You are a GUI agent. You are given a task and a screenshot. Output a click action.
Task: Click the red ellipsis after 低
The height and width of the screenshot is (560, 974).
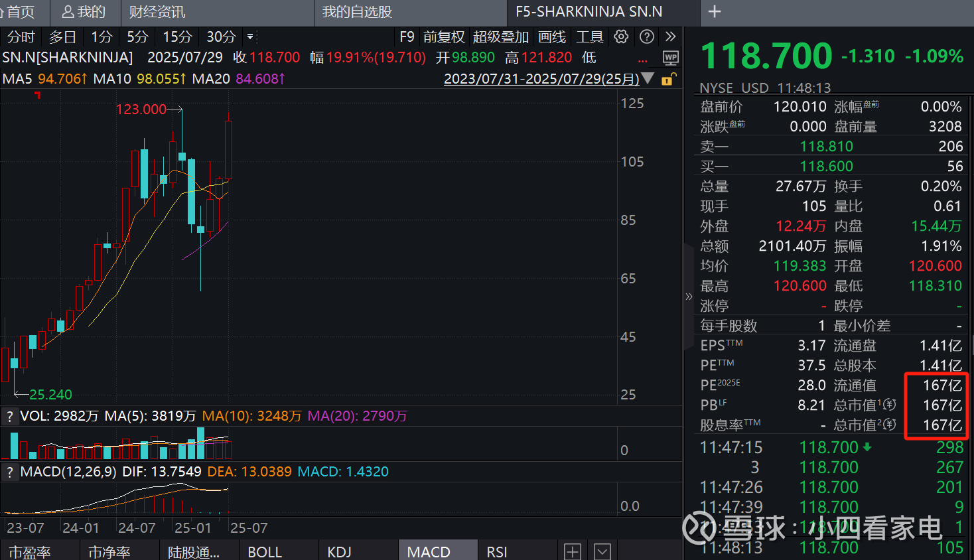[642, 61]
